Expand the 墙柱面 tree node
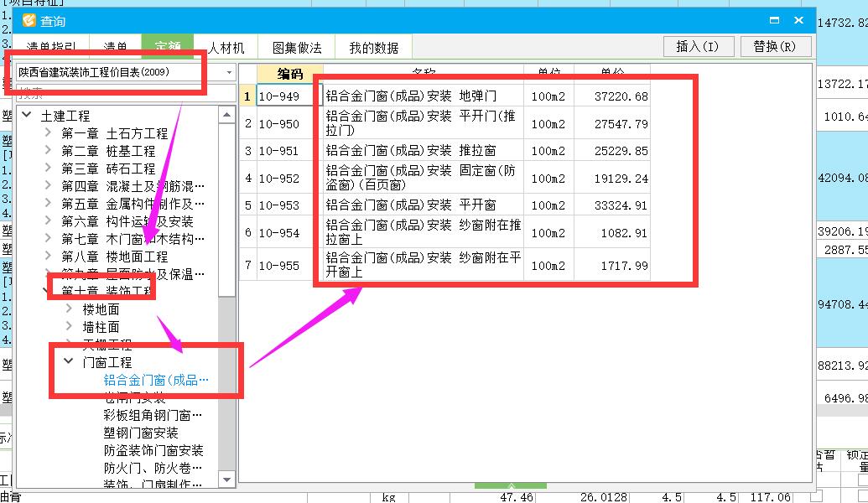This screenshot has height=503, width=868. 68,327
